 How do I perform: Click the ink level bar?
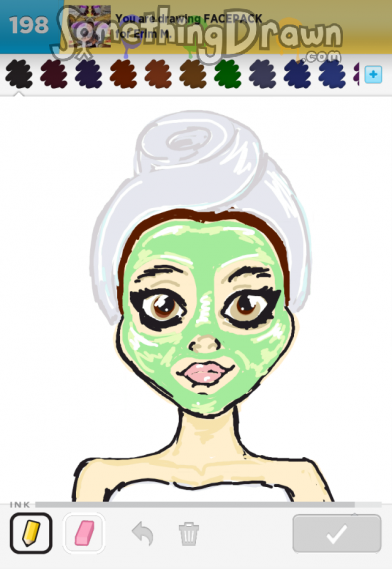pyautogui.click(x=208, y=504)
